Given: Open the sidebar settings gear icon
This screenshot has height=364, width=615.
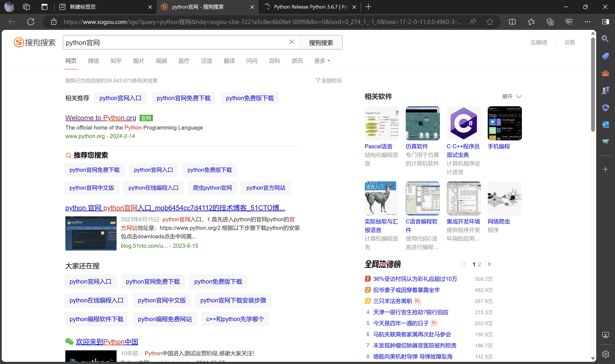Looking at the screenshot, I should [605, 354].
